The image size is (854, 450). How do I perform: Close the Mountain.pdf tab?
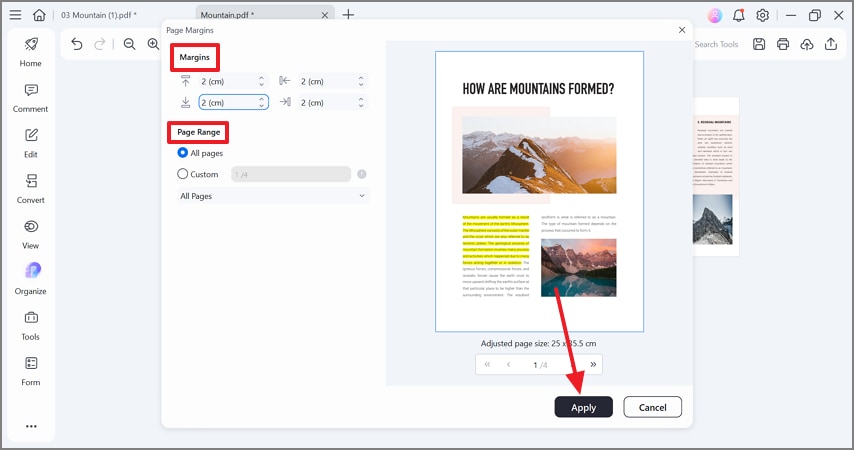tap(325, 15)
